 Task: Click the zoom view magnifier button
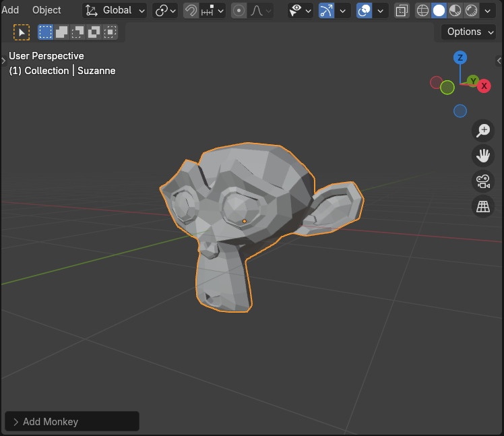tap(483, 131)
